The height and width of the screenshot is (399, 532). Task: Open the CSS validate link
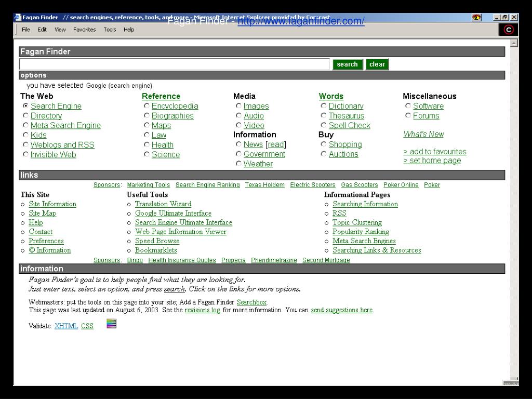point(87,326)
